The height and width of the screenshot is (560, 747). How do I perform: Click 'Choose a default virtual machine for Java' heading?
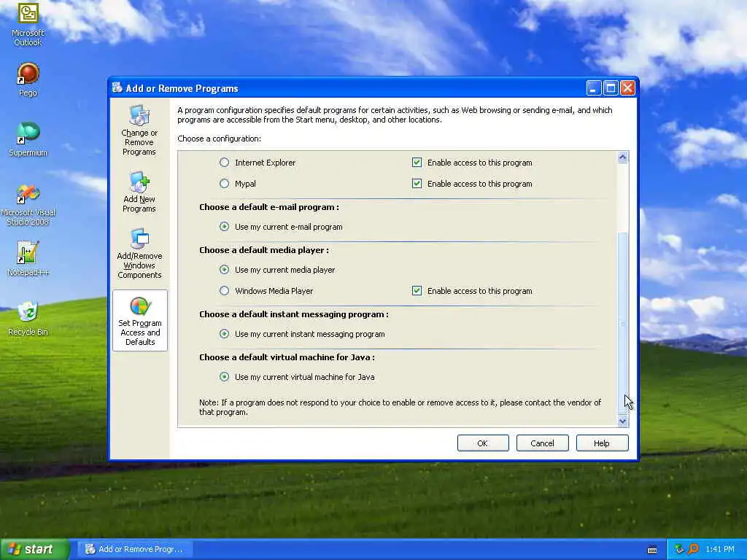(x=287, y=357)
